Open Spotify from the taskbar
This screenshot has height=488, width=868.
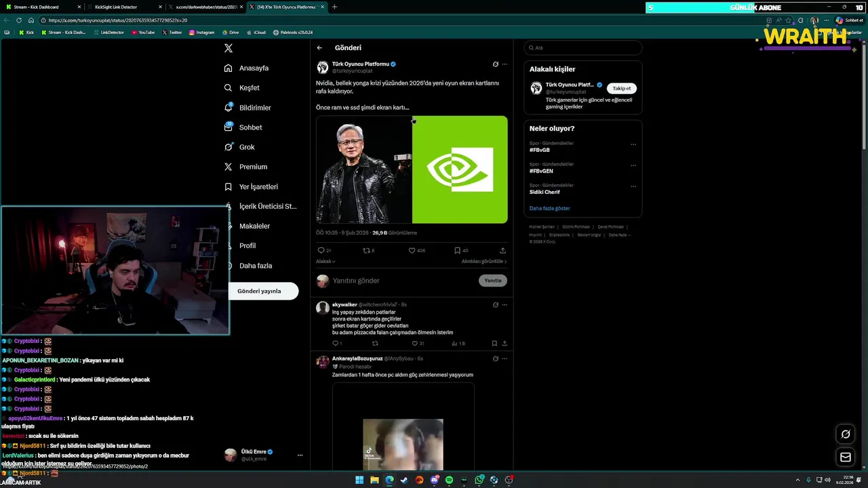tap(449, 480)
